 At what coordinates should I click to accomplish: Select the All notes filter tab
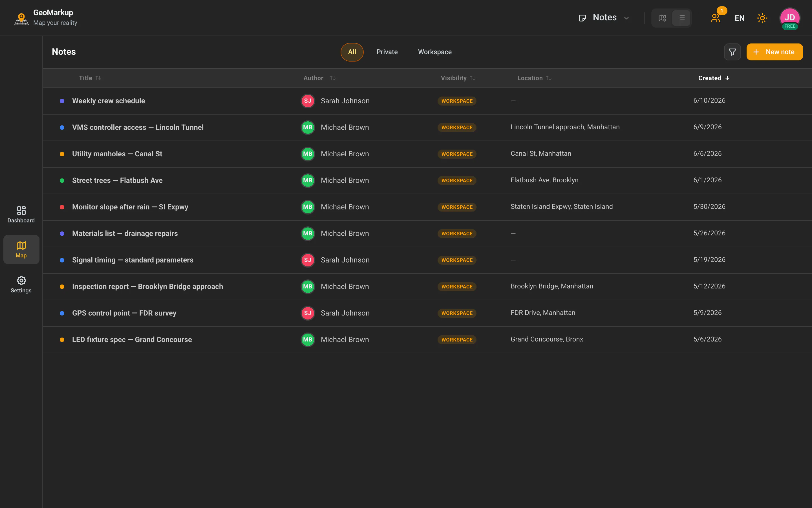point(352,52)
